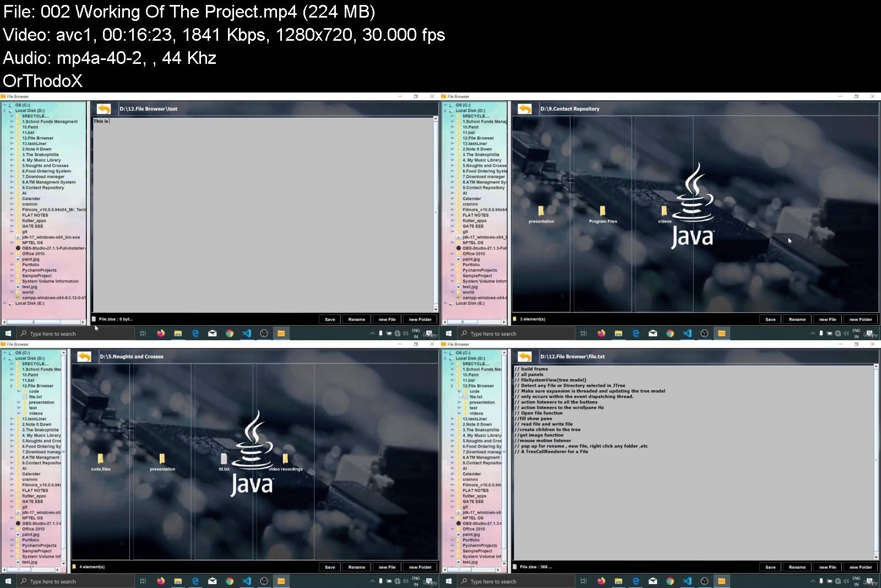Click new Folder in the file.txt window

tap(861, 567)
